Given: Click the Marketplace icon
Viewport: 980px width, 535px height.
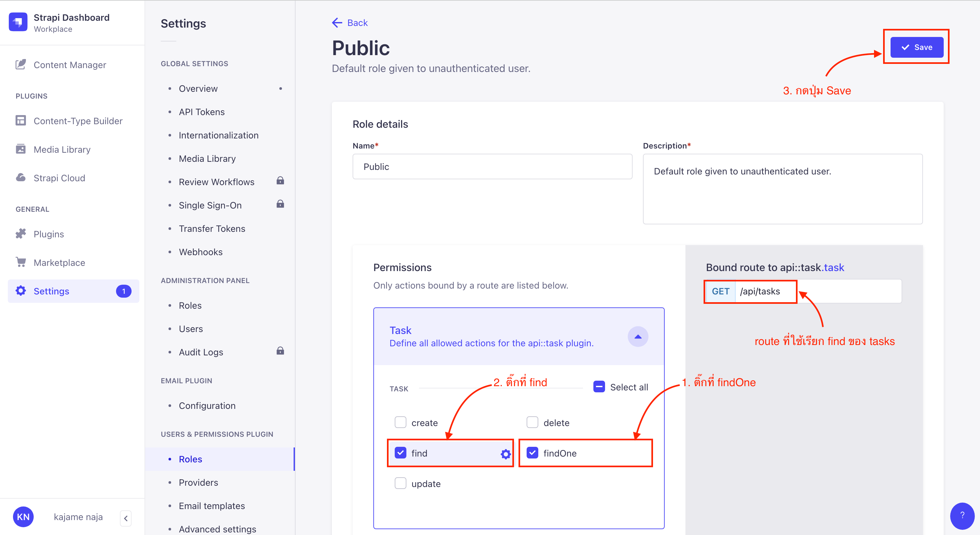Looking at the screenshot, I should 20,262.
